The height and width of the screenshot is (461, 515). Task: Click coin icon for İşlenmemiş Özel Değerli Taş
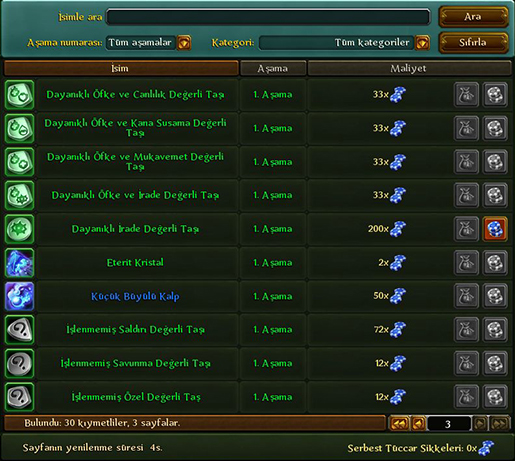pos(495,397)
